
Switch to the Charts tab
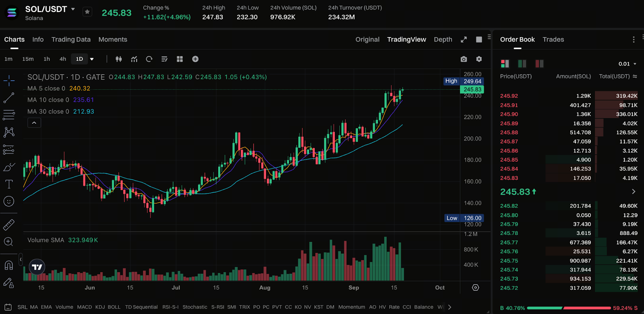(x=14, y=40)
